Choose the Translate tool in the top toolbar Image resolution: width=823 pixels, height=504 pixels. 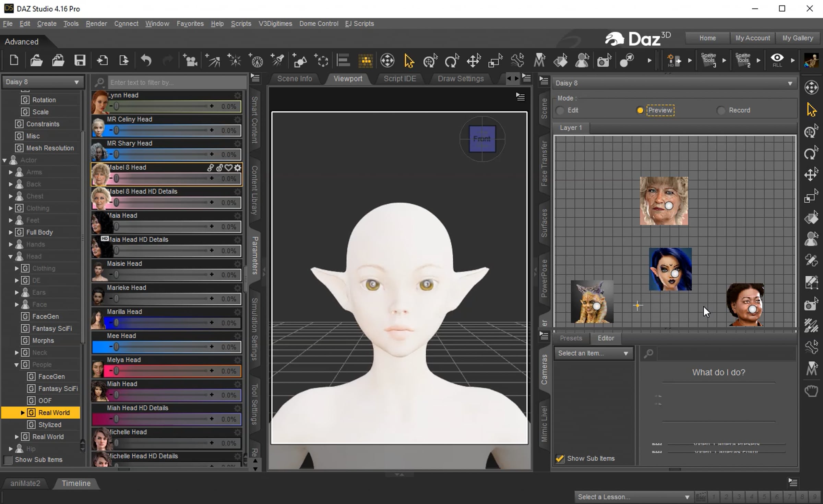[x=474, y=61]
